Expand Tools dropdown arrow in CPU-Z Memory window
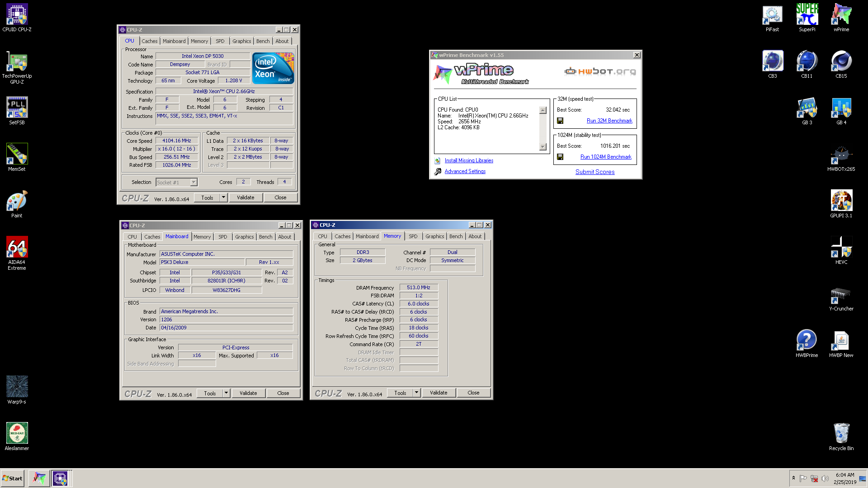This screenshot has width=868, height=488. 416,393
